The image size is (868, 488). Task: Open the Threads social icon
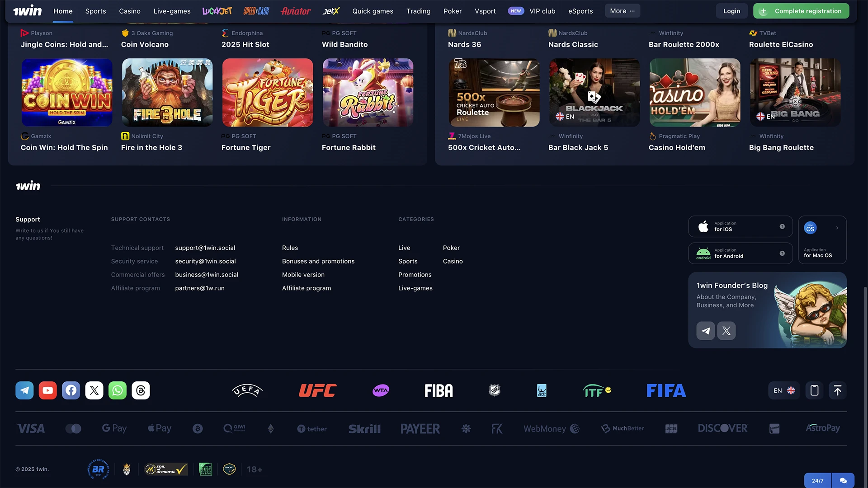pos(141,390)
